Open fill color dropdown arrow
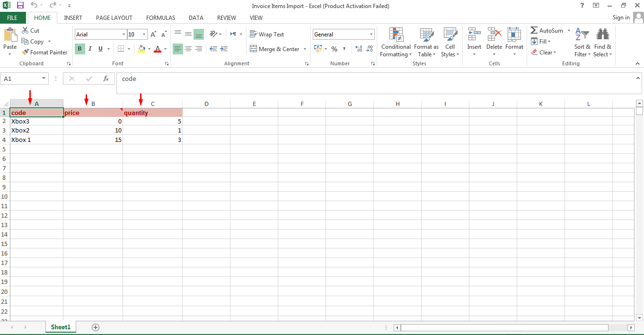644x335 pixels. pyautogui.click(x=149, y=49)
